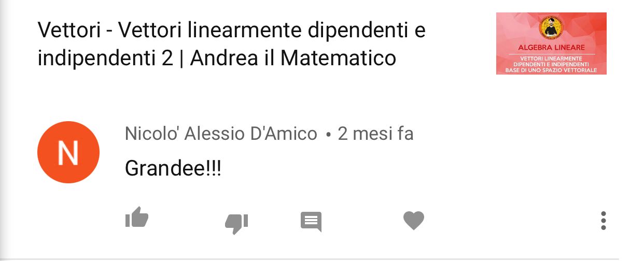Tap the ALGEBRA LINEARE heading on the thumbnail
644x261 pixels.
click(551, 47)
